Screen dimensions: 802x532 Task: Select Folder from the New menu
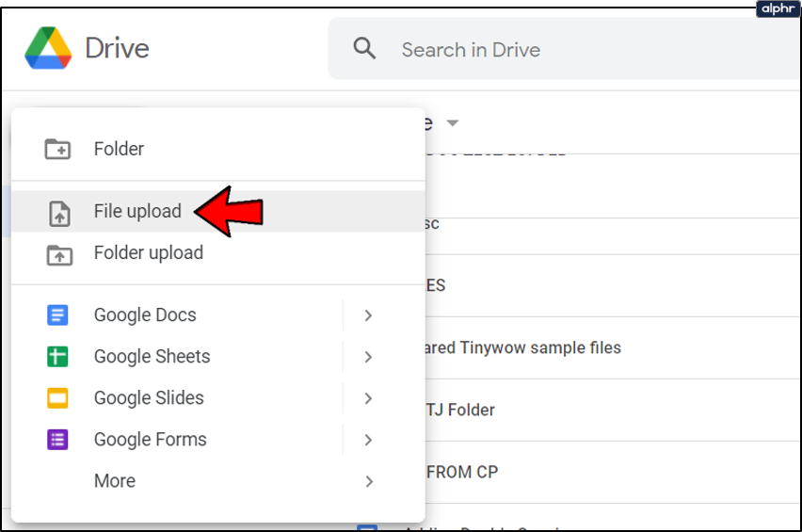pyautogui.click(x=217, y=149)
